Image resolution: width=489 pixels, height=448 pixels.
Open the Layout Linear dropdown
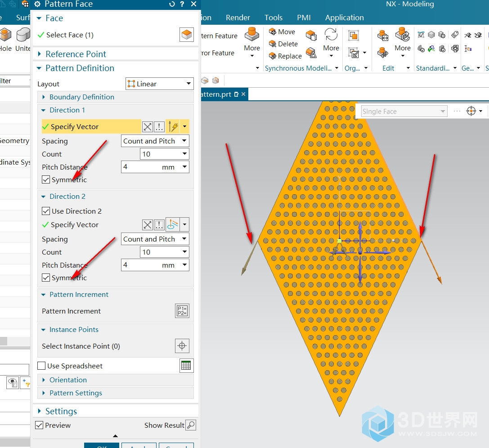pyautogui.click(x=159, y=84)
